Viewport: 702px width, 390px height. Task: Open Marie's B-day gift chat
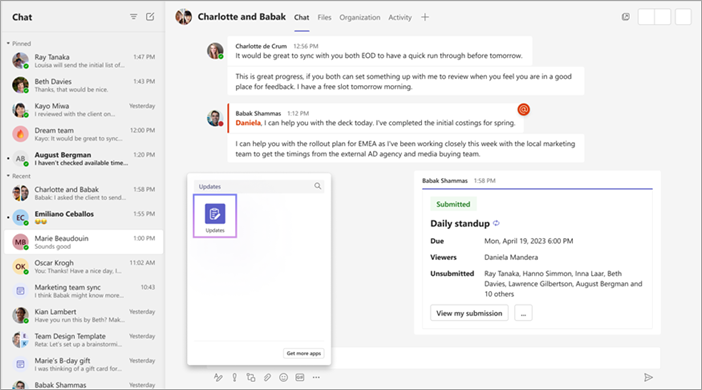(83, 364)
